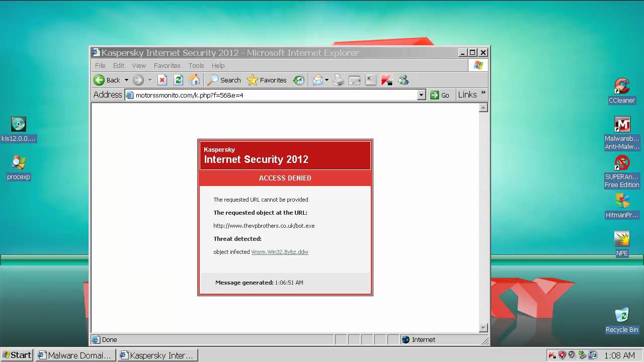Click the Search magnifier toolbar button

pyautogui.click(x=224, y=80)
